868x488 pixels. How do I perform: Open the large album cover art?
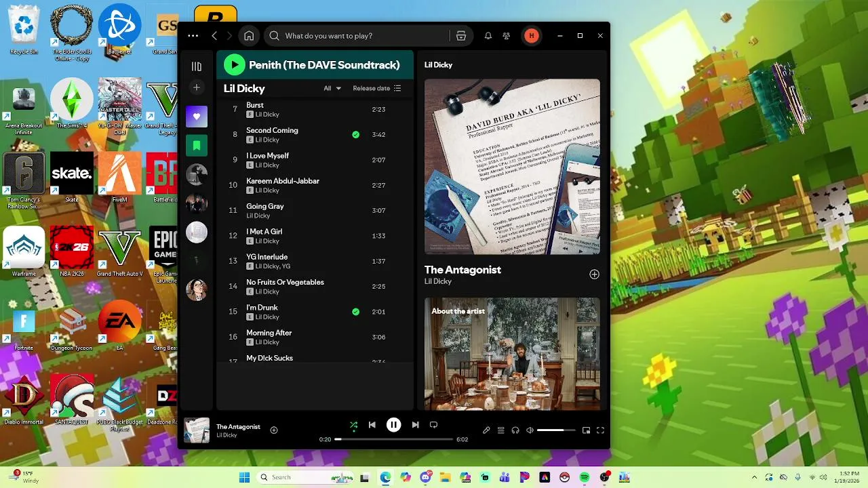point(512,167)
